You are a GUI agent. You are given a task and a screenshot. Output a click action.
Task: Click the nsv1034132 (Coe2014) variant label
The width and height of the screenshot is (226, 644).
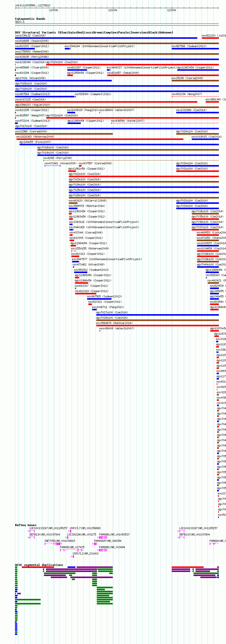[30, 35]
